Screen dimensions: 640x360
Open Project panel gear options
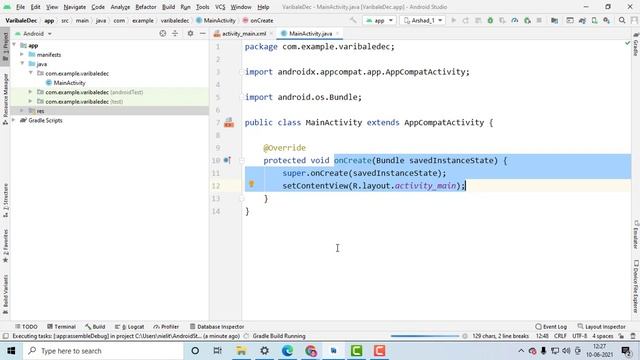[190, 33]
